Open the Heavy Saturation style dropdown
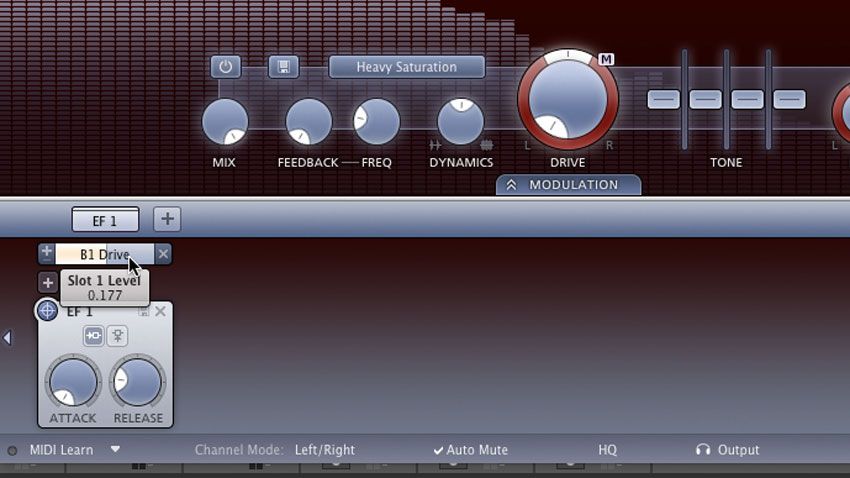 point(407,67)
